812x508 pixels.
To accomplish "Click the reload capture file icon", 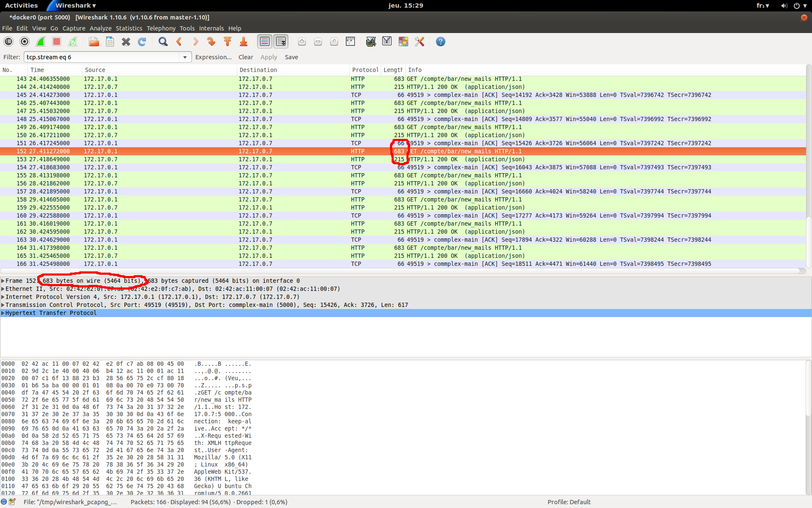I will pyautogui.click(x=142, y=41).
